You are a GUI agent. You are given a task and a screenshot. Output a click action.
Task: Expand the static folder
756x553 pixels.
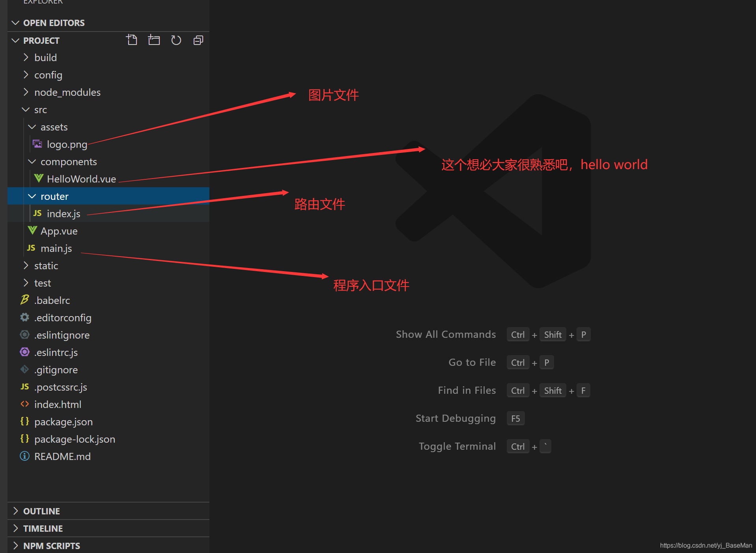[x=26, y=266]
